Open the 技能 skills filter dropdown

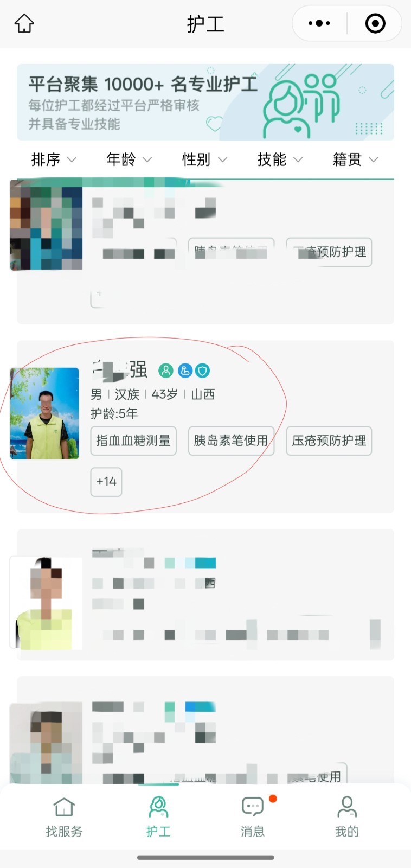[280, 159]
